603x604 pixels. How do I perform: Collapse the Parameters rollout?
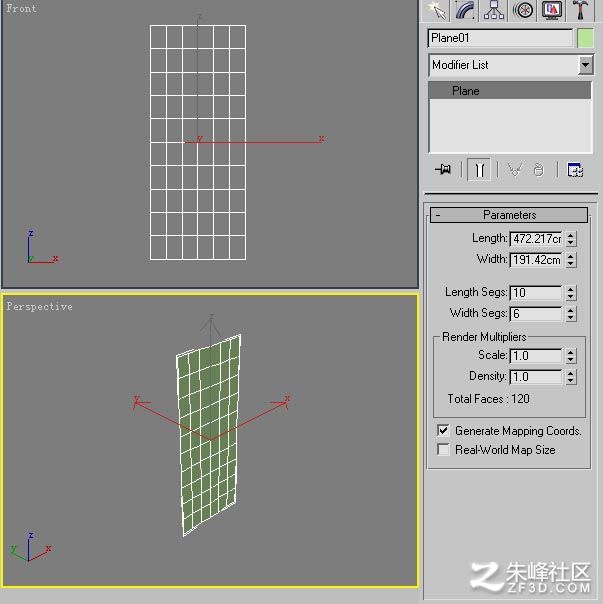pyautogui.click(x=509, y=215)
